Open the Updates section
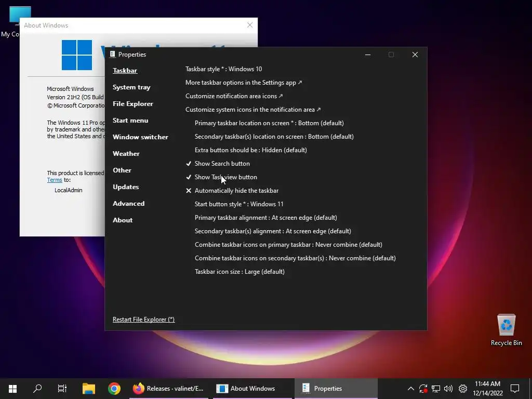532x399 pixels. [126, 187]
